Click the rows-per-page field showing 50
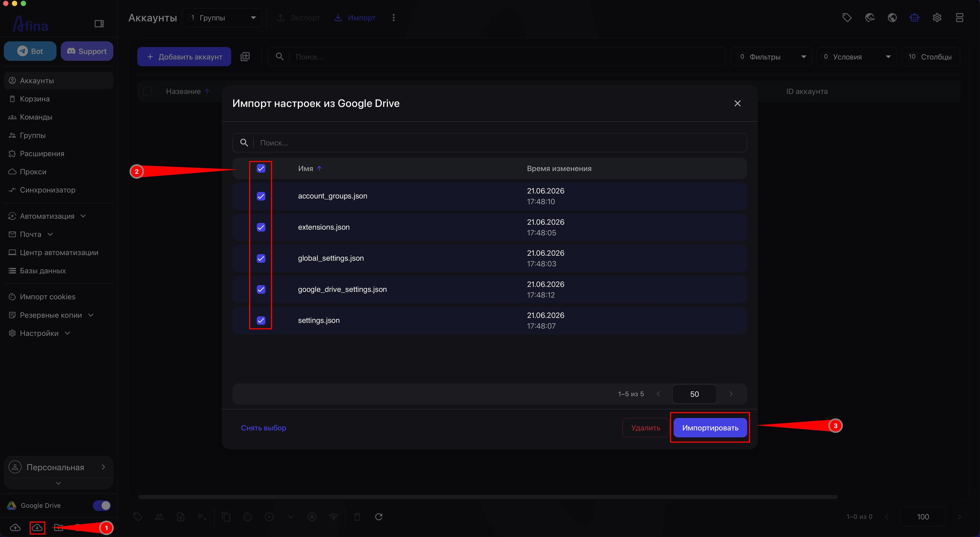This screenshot has height=537, width=980. [x=694, y=394]
